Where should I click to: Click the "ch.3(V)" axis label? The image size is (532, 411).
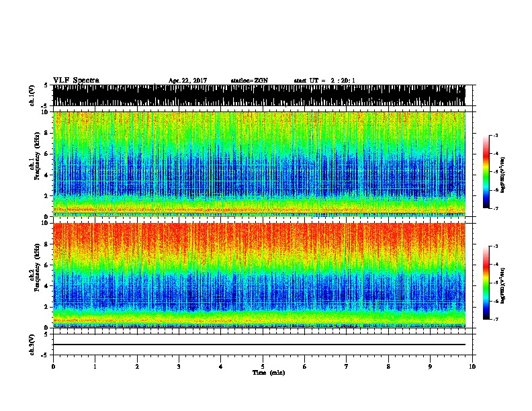(x=32, y=345)
